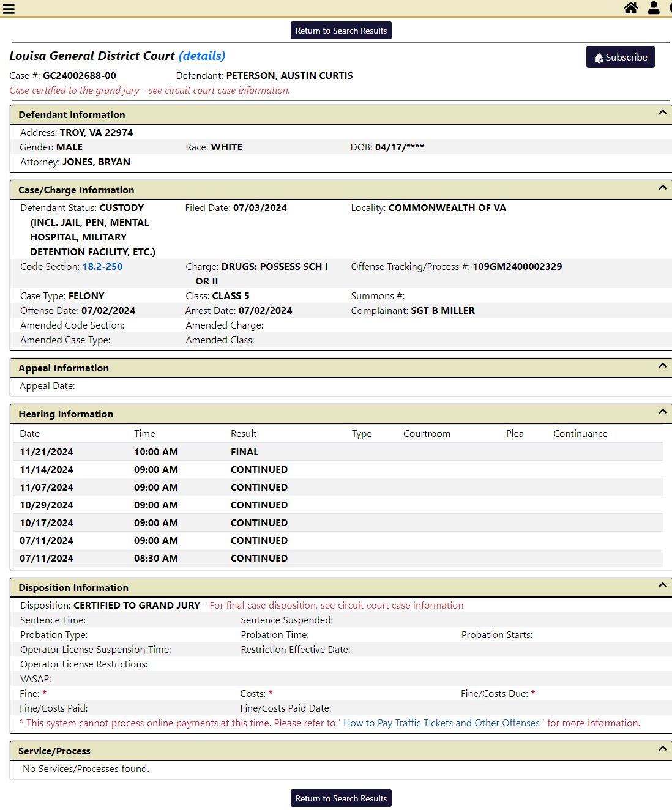Collapse the Hearing Information section chevron
The width and height of the screenshot is (672, 810).
[x=662, y=412]
